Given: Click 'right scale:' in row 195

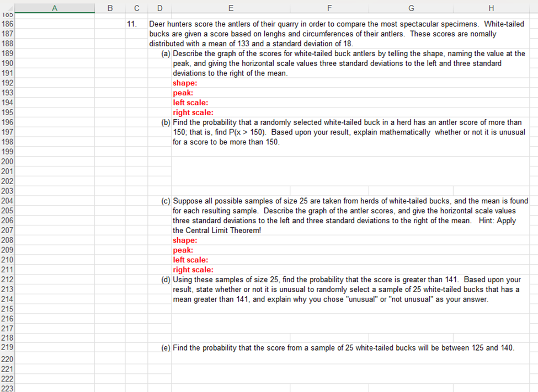Looking at the screenshot, I should tap(193, 112).
